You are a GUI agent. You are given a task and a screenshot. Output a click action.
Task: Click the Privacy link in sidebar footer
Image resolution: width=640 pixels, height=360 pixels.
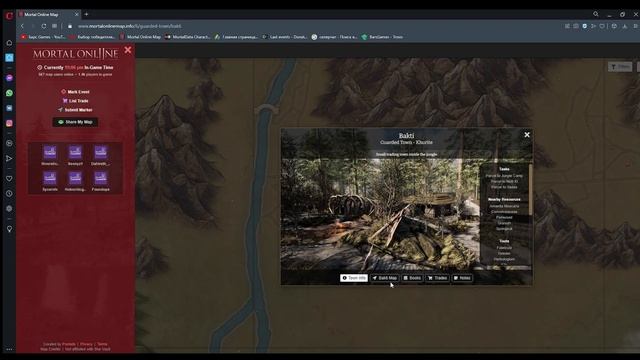86,344
